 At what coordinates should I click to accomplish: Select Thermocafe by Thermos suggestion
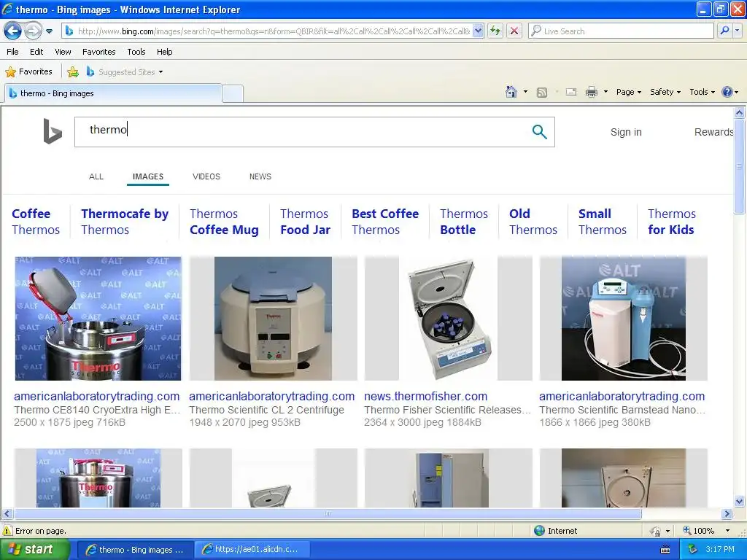125,222
